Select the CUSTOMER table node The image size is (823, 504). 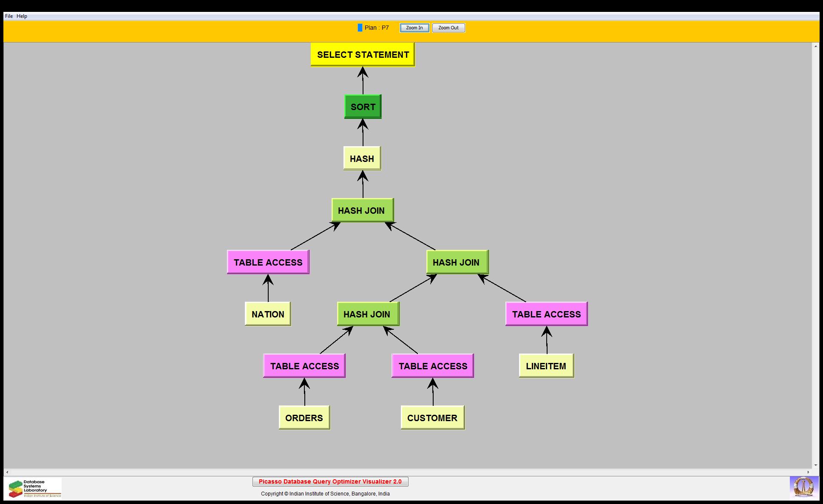(432, 418)
